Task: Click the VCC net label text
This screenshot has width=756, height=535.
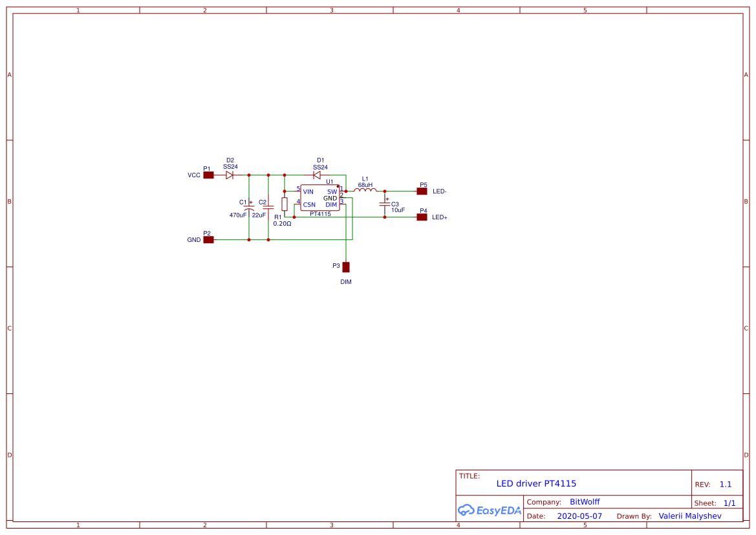Action: pyautogui.click(x=193, y=175)
